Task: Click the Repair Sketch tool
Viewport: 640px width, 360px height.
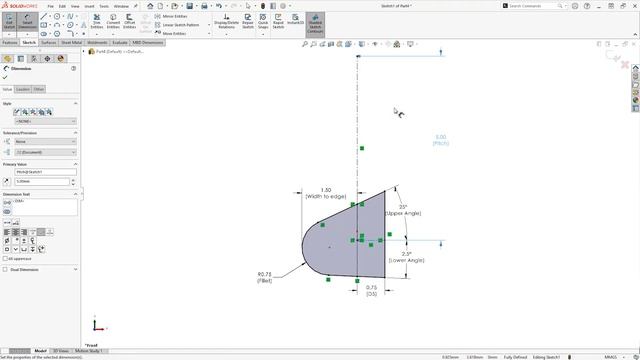Action: 248,21
